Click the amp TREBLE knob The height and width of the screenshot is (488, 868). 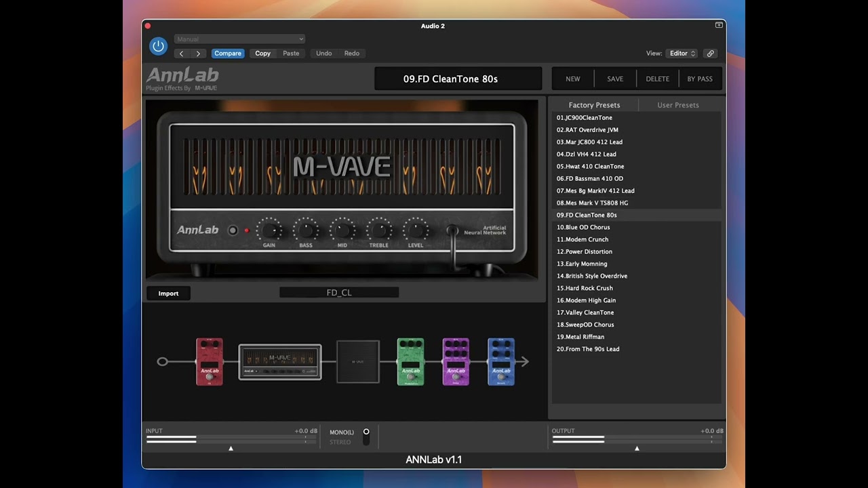pyautogui.click(x=379, y=230)
